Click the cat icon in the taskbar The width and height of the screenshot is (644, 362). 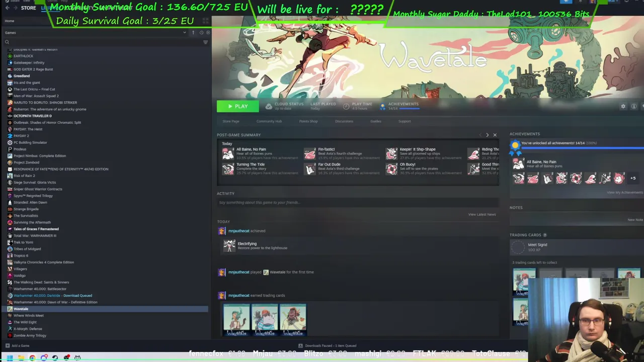[x=77, y=357]
